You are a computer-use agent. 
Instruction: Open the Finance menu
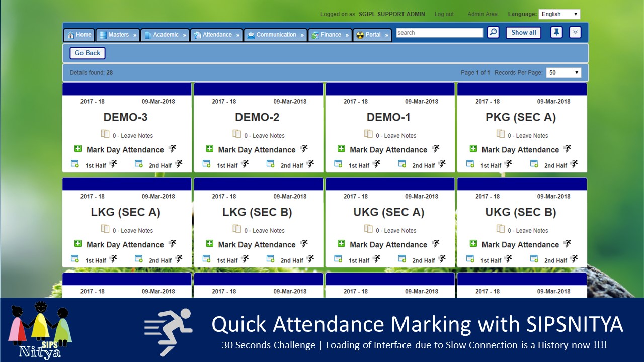coord(330,35)
